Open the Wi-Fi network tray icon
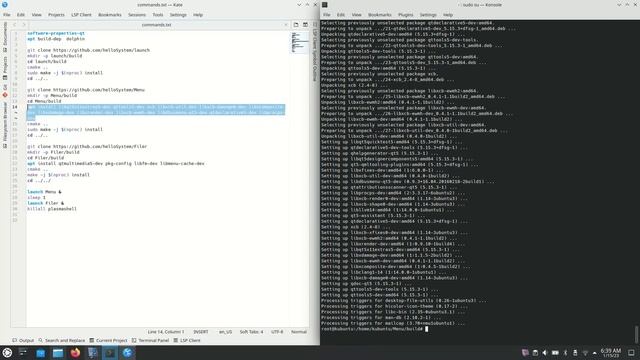Viewport: 640px width, 360px height. click(x=585, y=353)
